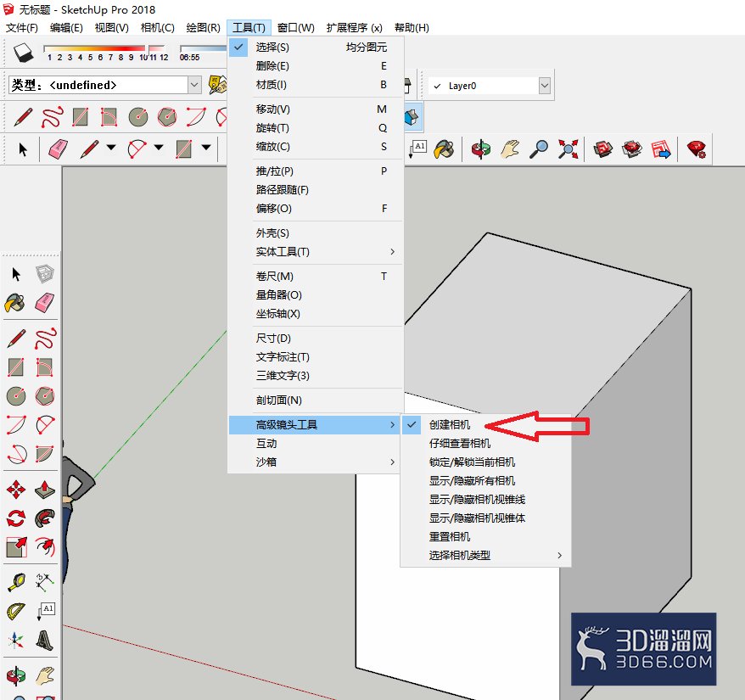Pick the Circle tool in the drawing toolbar
This screenshot has width=745, height=700.
pyautogui.click(x=137, y=117)
